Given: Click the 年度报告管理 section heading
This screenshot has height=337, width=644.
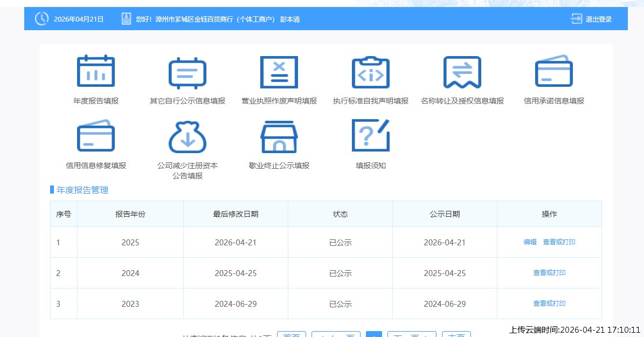Looking at the screenshot, I should 82,190.
